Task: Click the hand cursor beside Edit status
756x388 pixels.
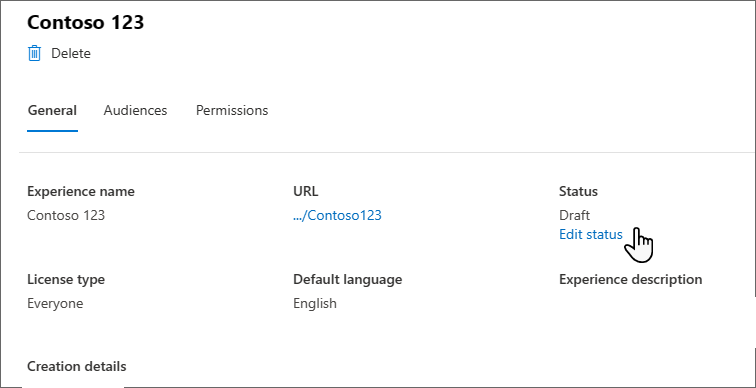Action: pyautogui.click(x=639, y=245)
